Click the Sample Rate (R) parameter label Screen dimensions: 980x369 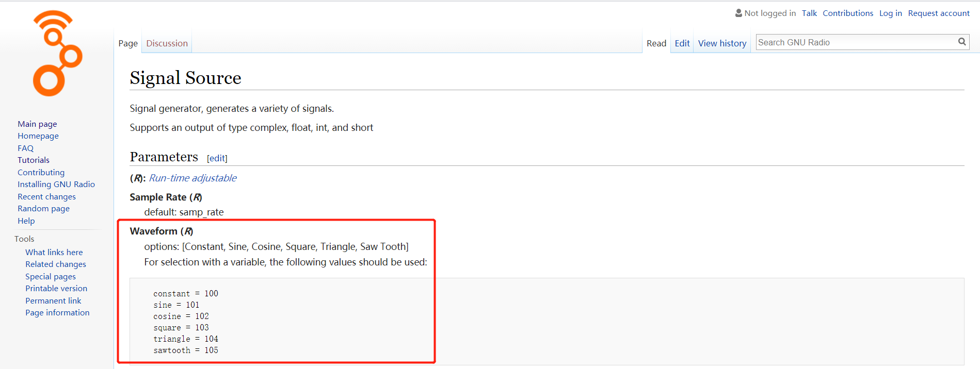(x=166, y=197)
